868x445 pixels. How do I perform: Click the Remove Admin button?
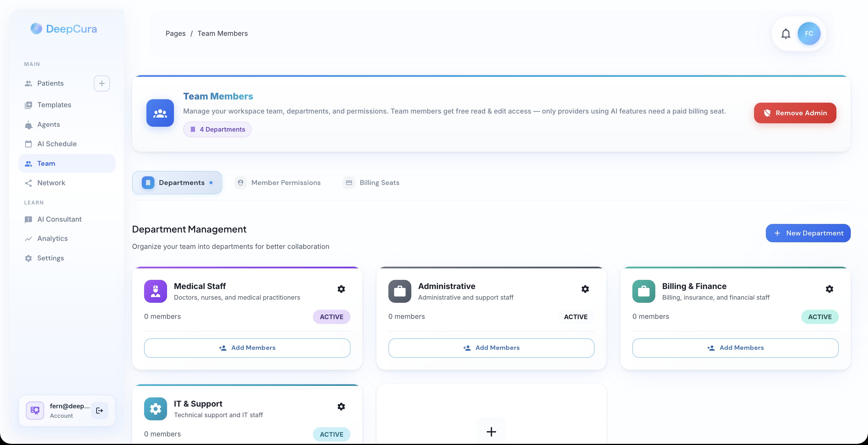(795, 113)
